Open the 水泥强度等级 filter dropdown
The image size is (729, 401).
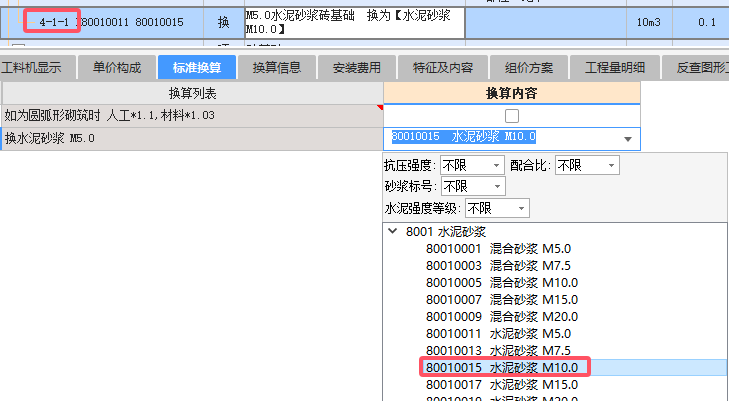pos(497,208)
